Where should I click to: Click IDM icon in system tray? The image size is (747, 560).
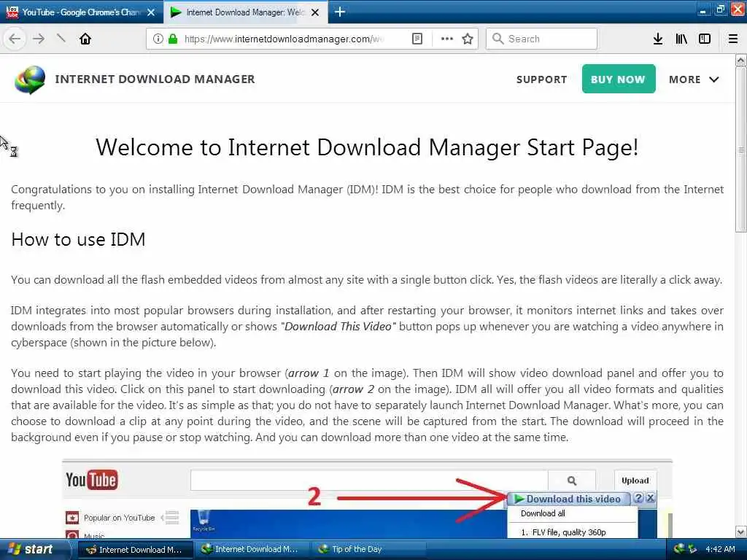click(680, 549)
